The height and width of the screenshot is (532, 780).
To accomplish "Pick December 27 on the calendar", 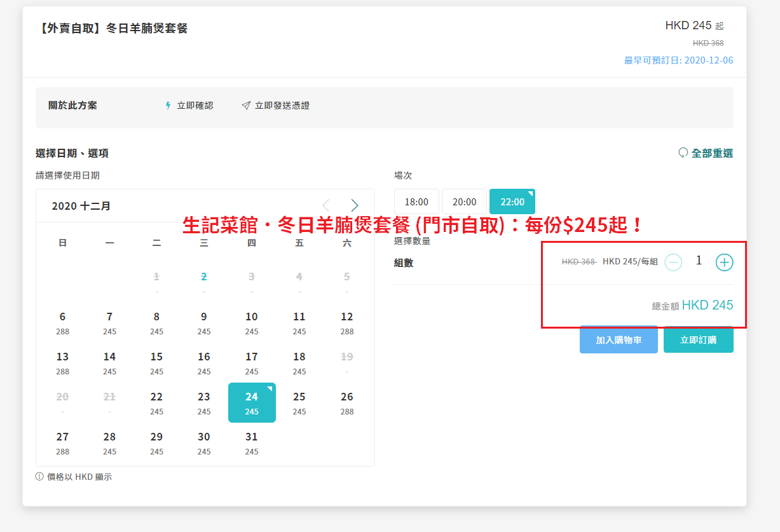I will pos(62,442).
